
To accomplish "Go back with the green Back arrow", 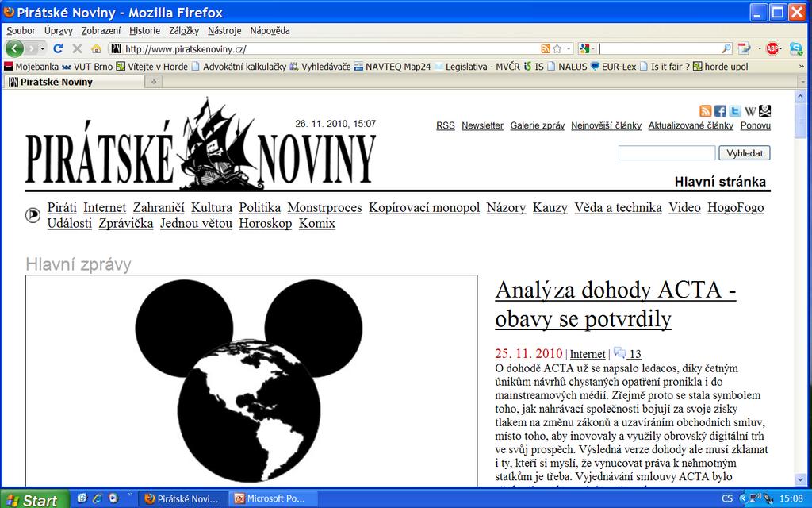I will point(14,48).
